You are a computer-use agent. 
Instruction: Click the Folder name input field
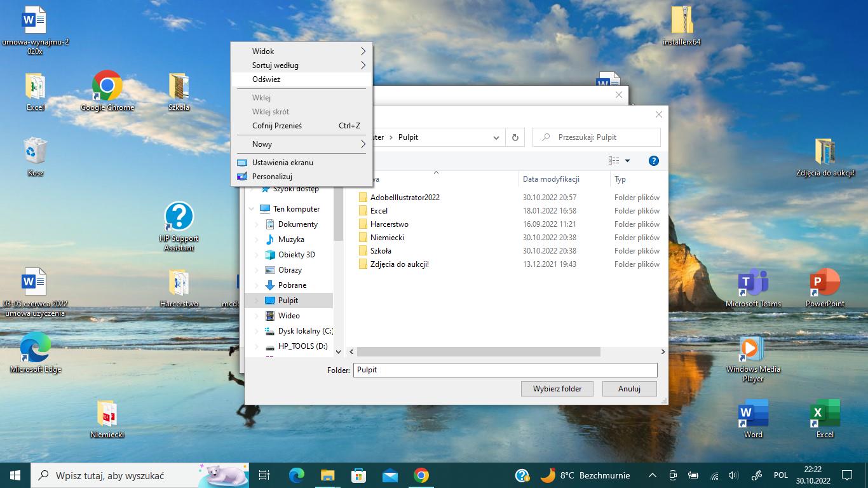[x=505, y=370]
